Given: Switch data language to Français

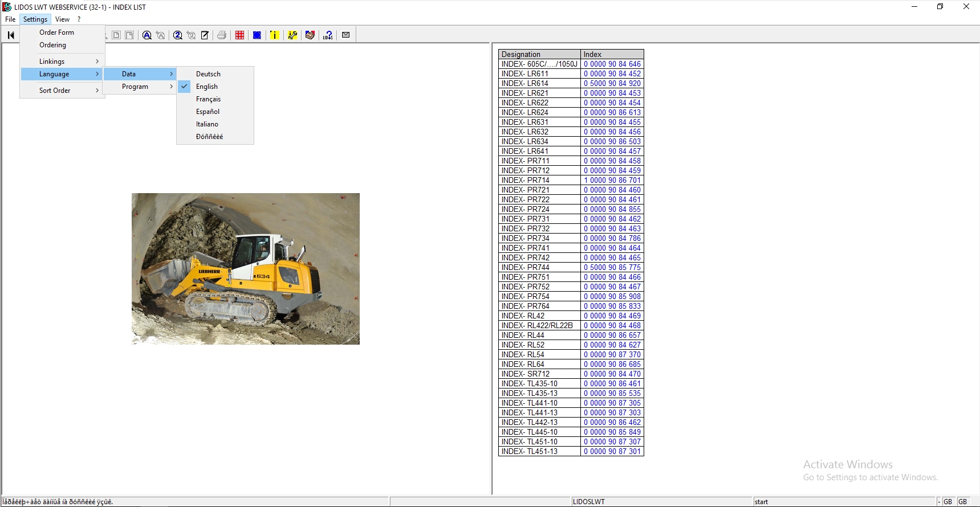Looking at the screenshot, I should (x=208, y=99).
